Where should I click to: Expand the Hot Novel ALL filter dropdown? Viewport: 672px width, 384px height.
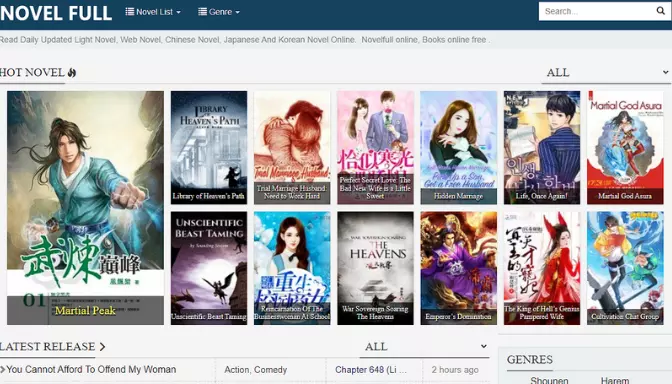click(x=606, y=72)
